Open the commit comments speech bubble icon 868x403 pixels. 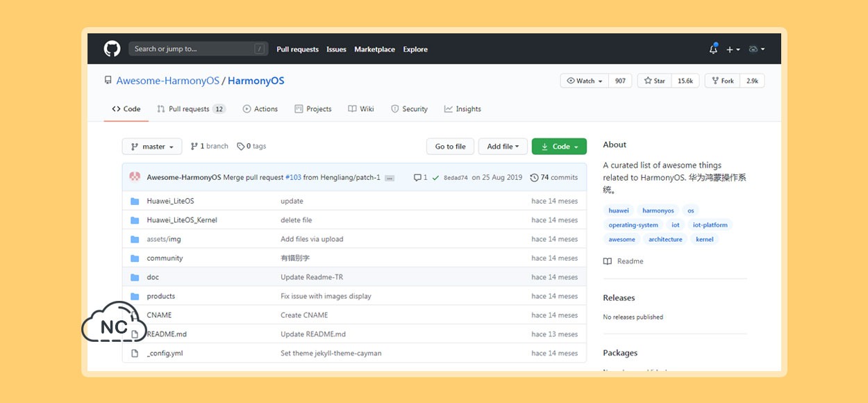tap(417, 178)
